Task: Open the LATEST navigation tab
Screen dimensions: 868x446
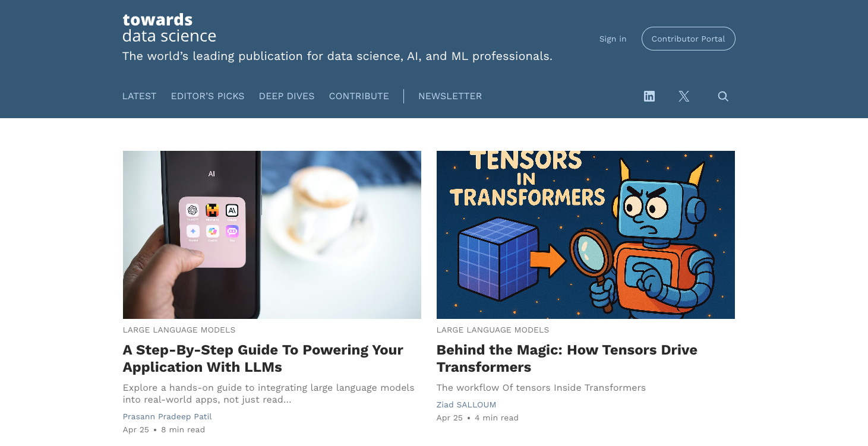Action: pos(139,96)
